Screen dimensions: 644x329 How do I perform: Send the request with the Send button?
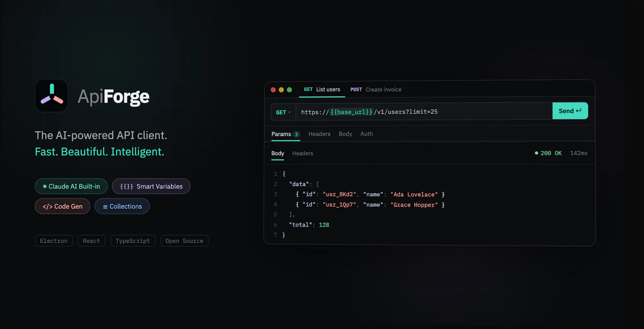pos(570,111)
